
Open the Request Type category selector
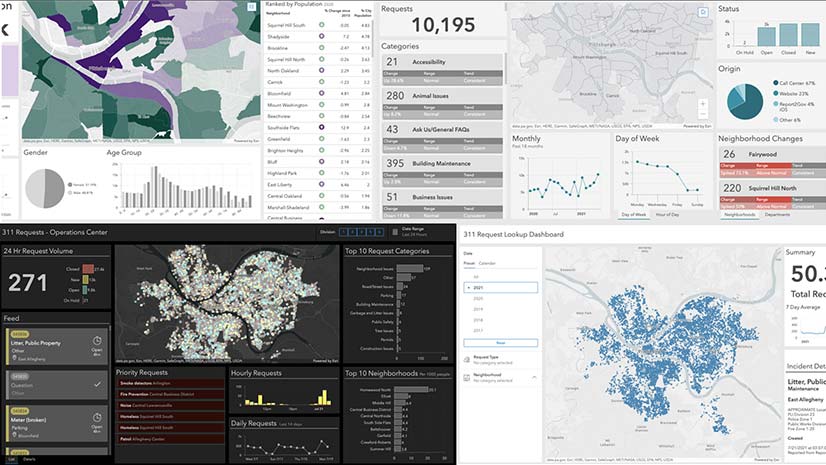point(500,360)
